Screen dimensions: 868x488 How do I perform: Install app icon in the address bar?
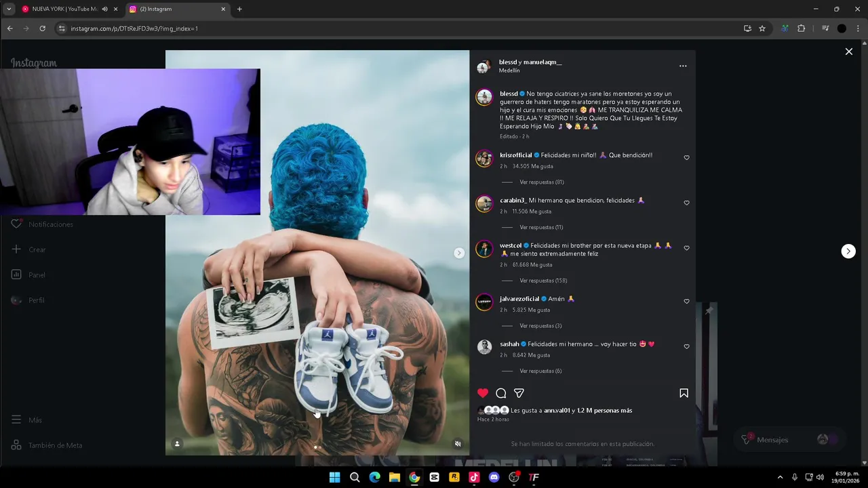[747, 28]
